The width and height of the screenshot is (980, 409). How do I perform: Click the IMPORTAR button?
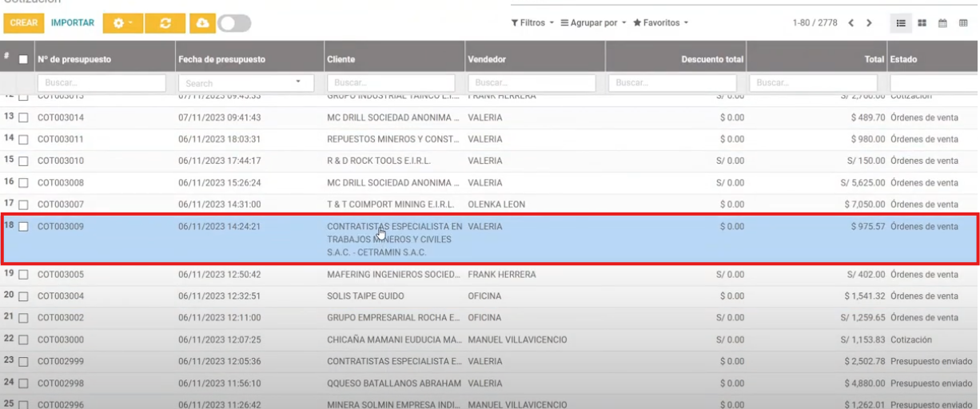(x=72, y=22)
